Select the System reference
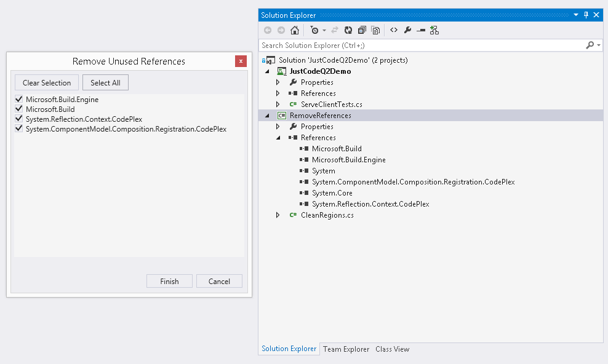 pos(324,171)
